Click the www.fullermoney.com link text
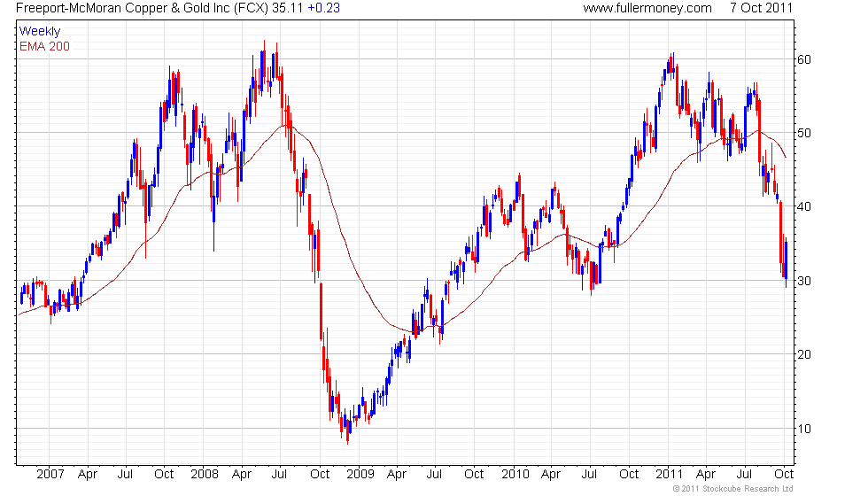The width and height of the screenshot is (868, 496). pos(647,8)
